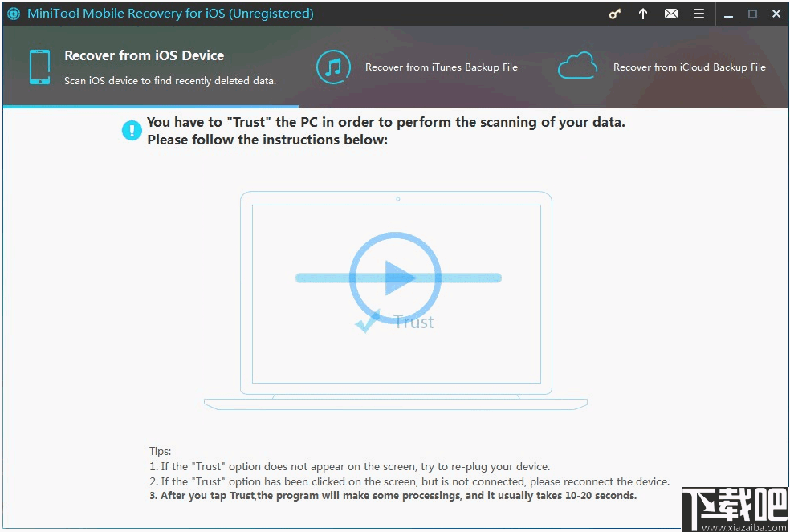Minimize the MiniTool window
790x532 pixels.
tap(728, 14)
